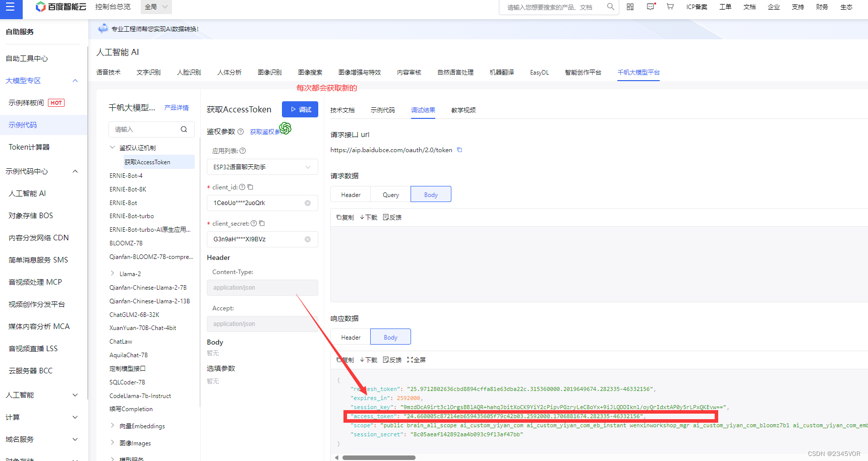The image size is (868, 461).
Task: Select ERNIE-Bot-4 in the model tree
Action: [x=126, y=176]
